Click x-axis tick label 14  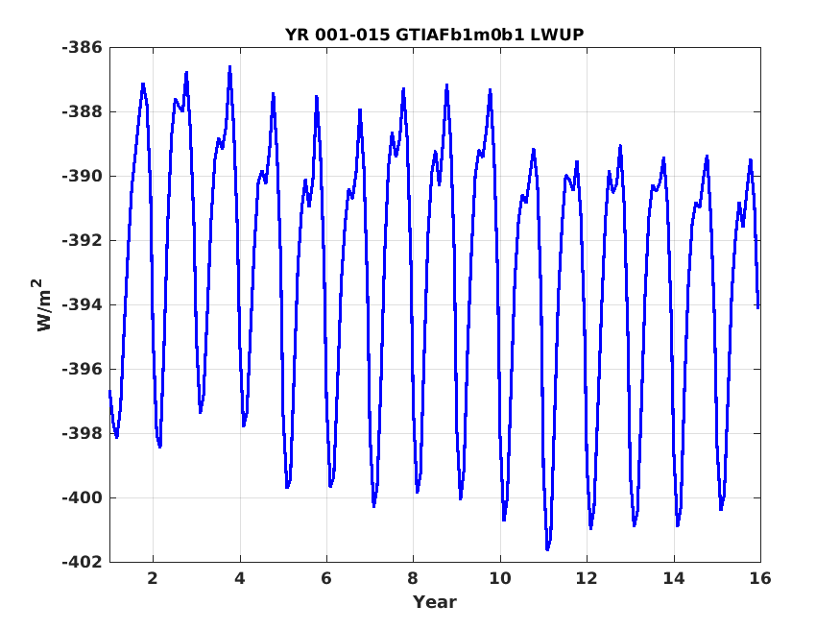point(674,578)
